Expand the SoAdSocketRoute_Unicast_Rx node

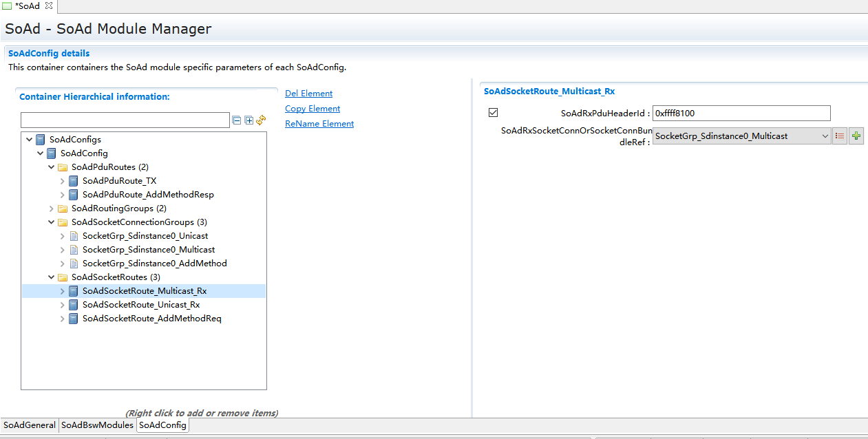63,305
